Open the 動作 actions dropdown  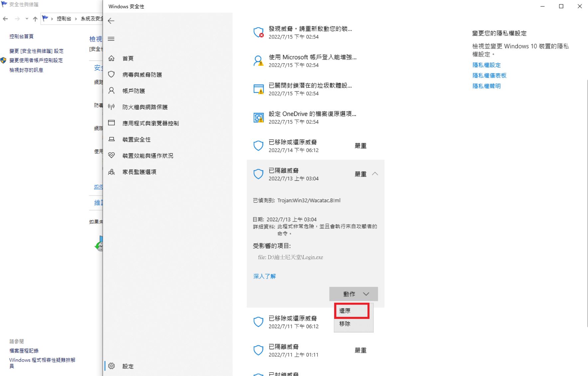pyautogui.click(x=354, y=294)
